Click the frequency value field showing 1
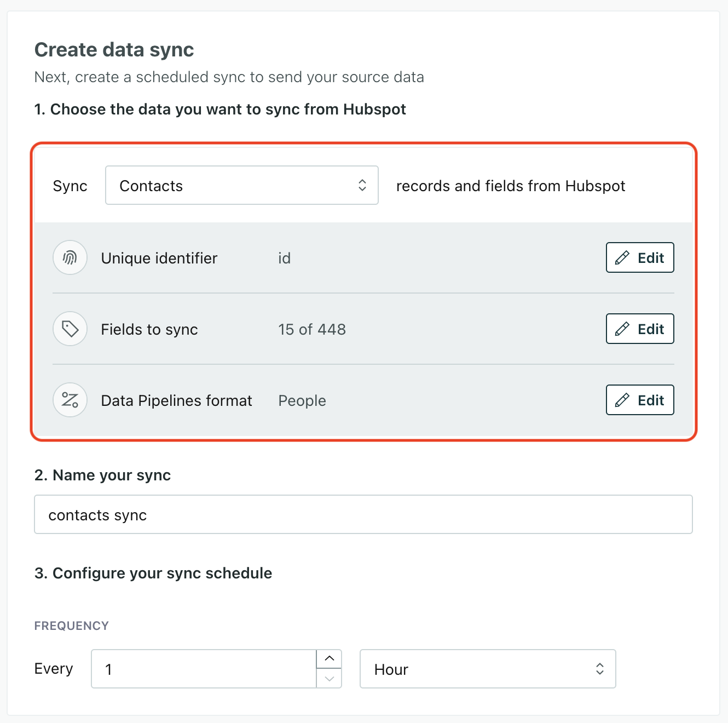The width and height of the screenshot is (728, 723). coord(204,669)
